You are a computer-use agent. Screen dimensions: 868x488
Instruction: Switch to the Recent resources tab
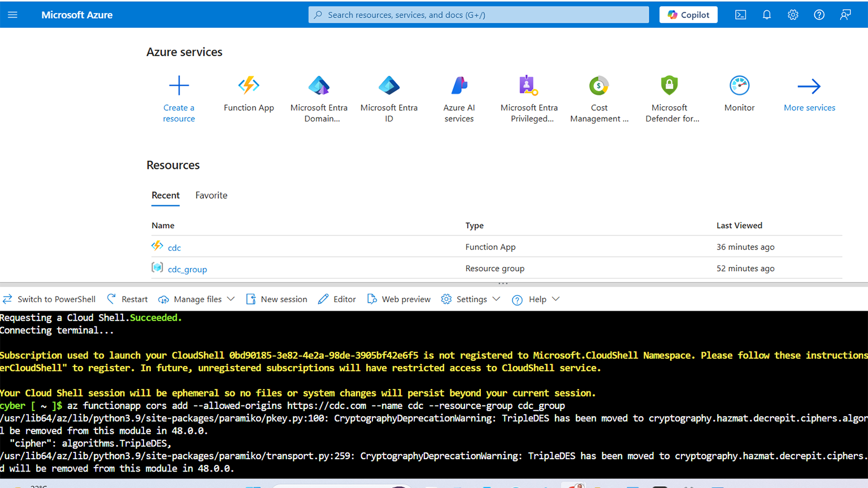click(166, 195)
